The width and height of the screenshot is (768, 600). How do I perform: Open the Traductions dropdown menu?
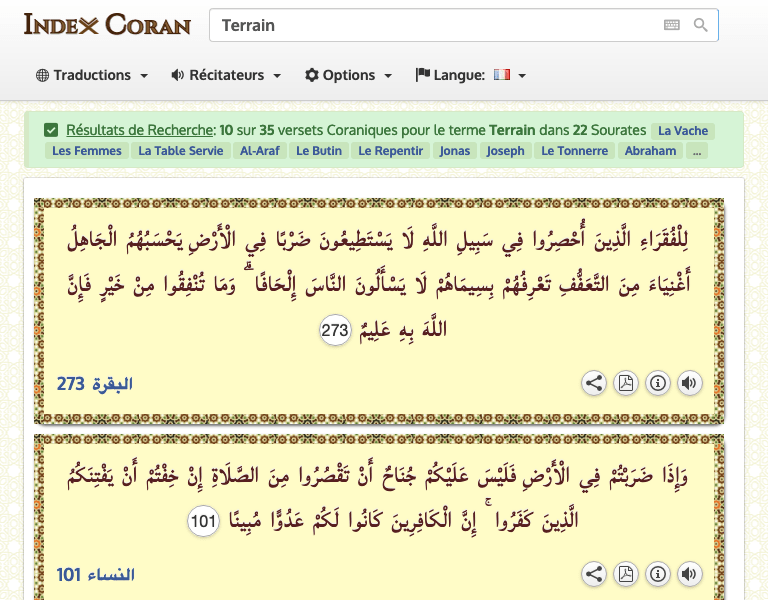point(92,75)
